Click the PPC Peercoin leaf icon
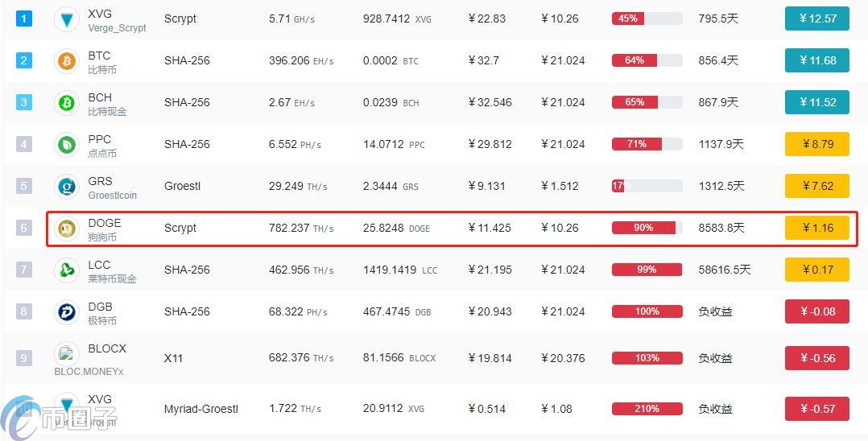The width and height of the screenshot is (868, 441). coord(67,144)
